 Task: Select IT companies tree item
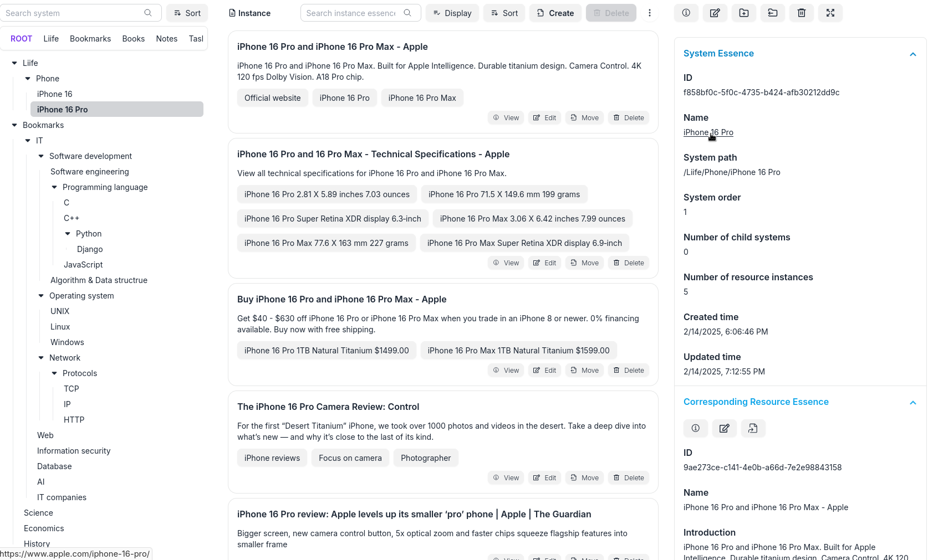tap(62, 497)
